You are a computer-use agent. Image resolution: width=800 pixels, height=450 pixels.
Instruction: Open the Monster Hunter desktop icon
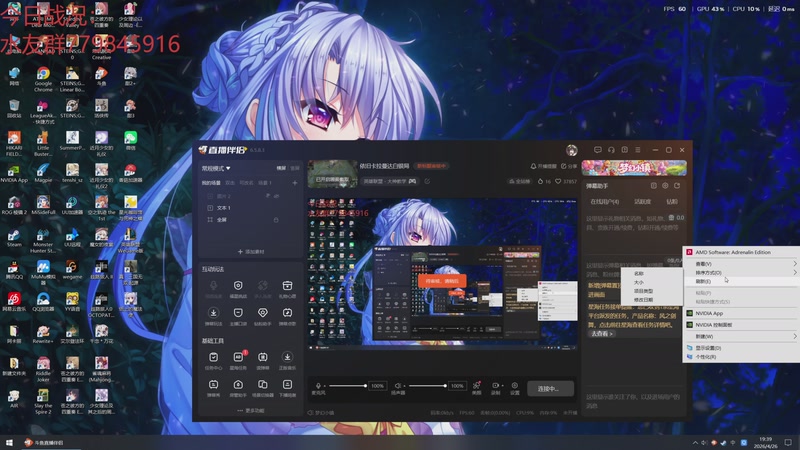[x=43, y=241]
